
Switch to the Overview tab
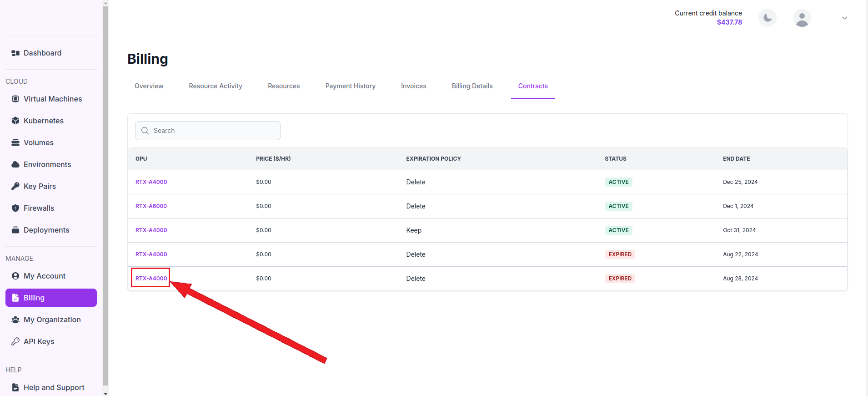(x=149, y=86)
